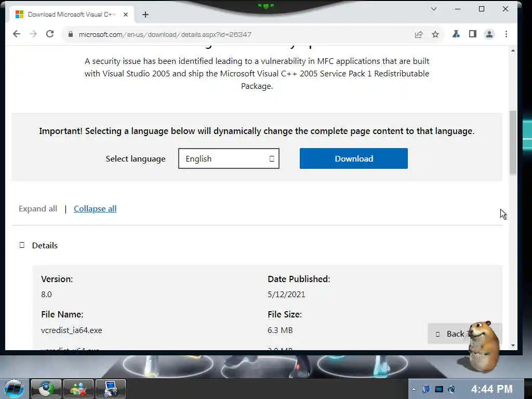Click the first system tray flag icon
Viewport: 532px width, 399px height.
point(426,389)
